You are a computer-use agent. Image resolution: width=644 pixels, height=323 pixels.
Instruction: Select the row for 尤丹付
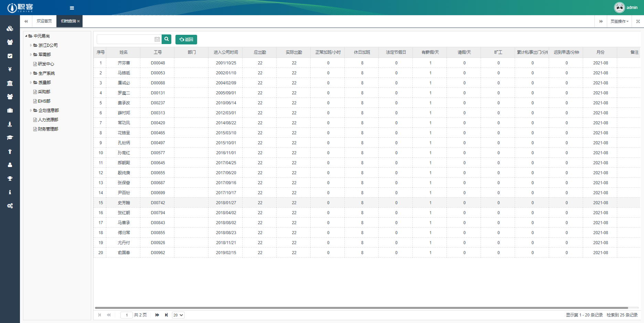pos(367,243)
